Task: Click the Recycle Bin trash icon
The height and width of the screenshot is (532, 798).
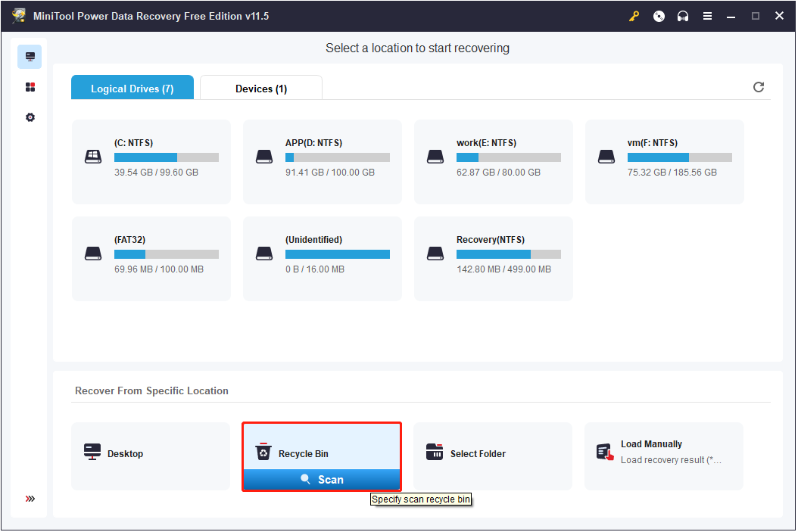Action: pos(263,452)
